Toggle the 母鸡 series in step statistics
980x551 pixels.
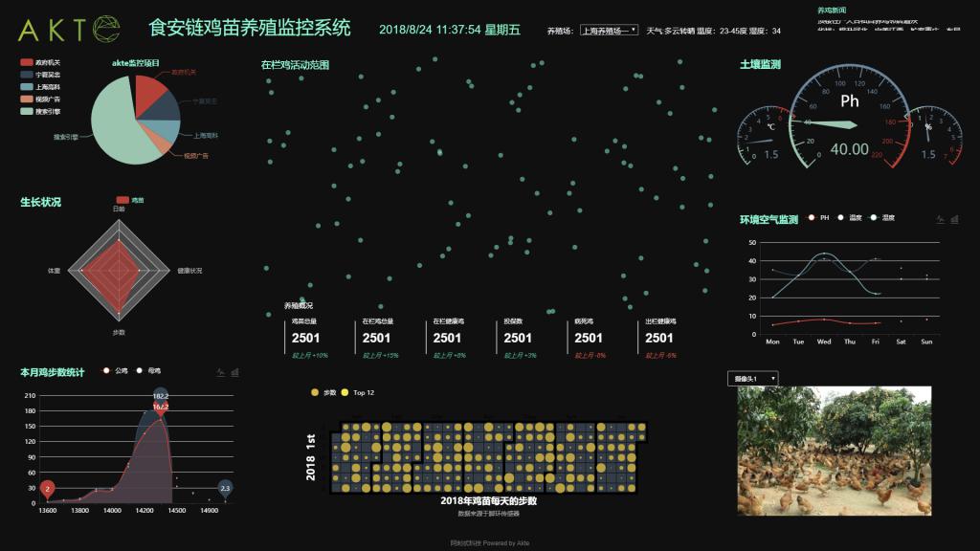[x=140, y=372]
